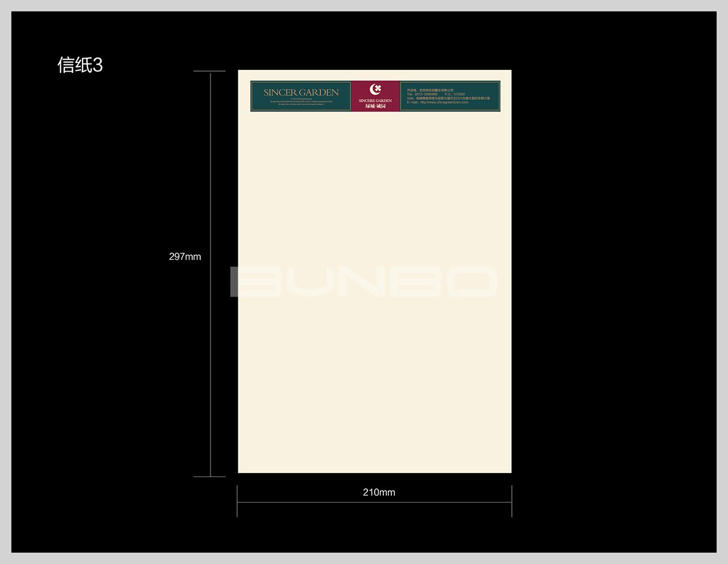This screenshot has height=564, width=728.
Task: Click the SINCERE GARDEN text under logo
Action: [375, 101]
